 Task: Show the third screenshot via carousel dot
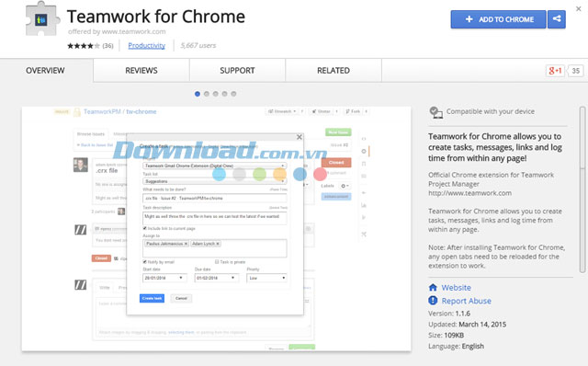(215, 94)
